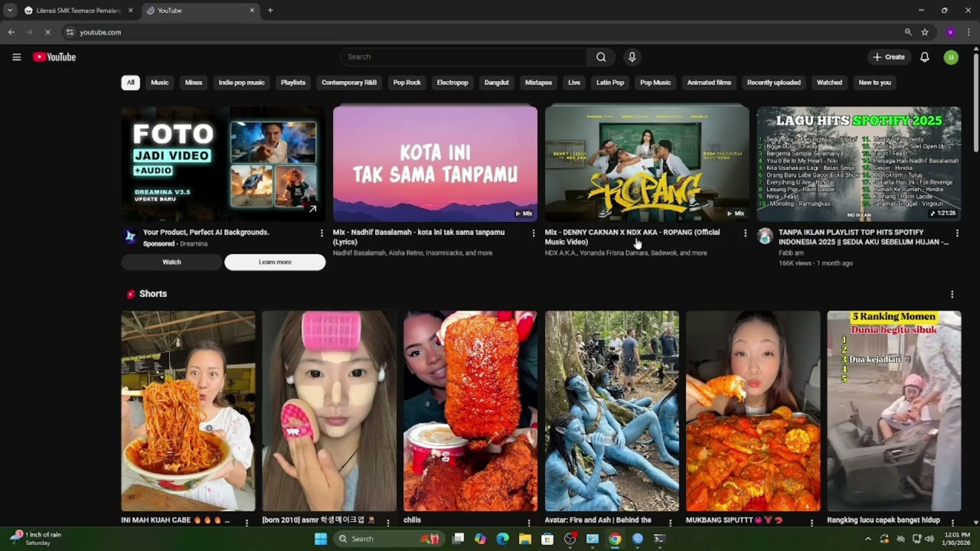Select the Indie pop music chip
Viewport: 980px width, 551px height.
[242, 83]
